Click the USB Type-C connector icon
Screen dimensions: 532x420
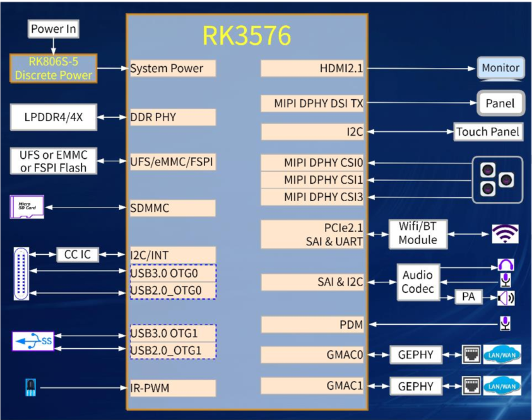coord(21,274)
